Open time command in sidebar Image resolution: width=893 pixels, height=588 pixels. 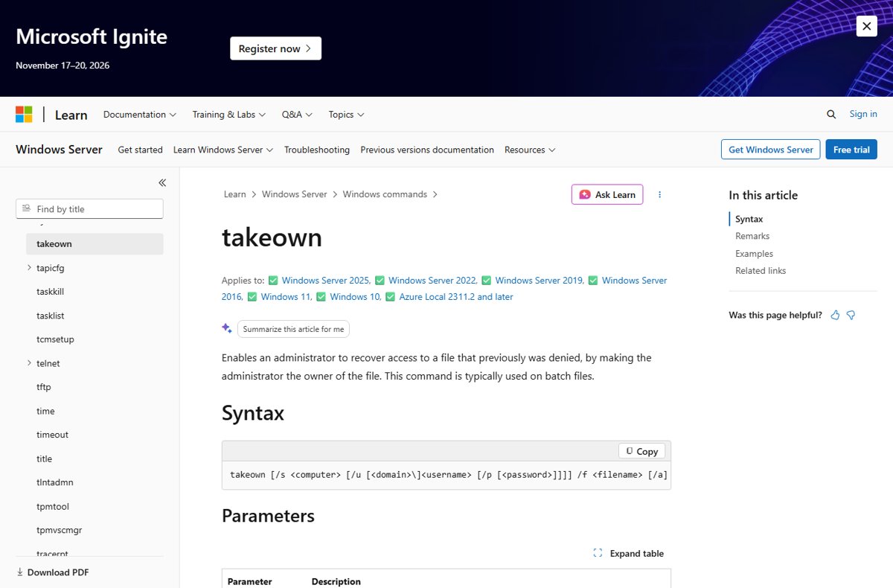(x=45, y=411)
